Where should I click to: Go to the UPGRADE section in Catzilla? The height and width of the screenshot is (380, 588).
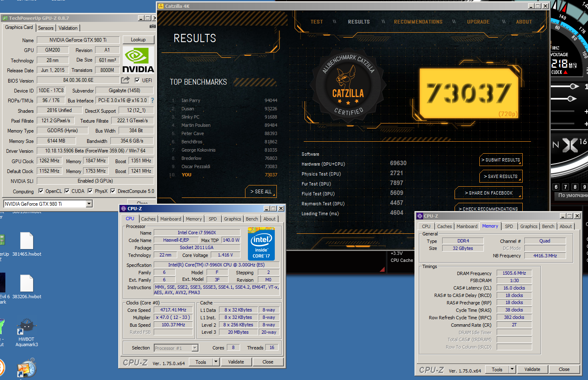(x=478, y=22)
